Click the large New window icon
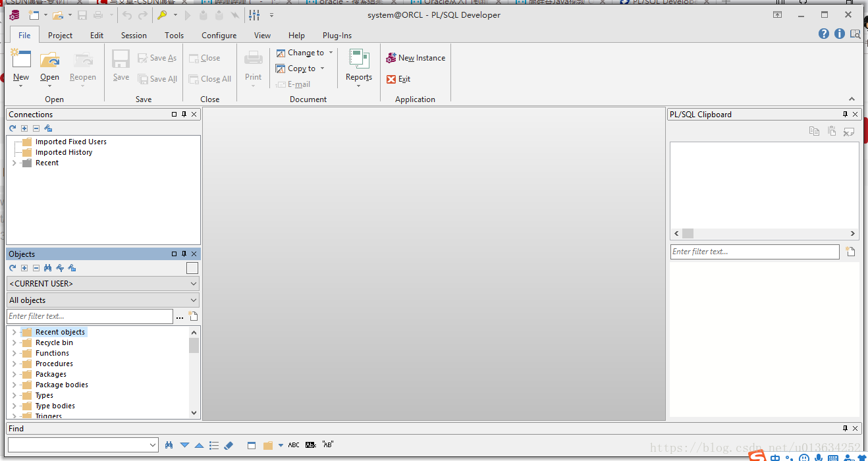This screenshot has width=868, height=461. pyautogui.click(x=21, y=59)
